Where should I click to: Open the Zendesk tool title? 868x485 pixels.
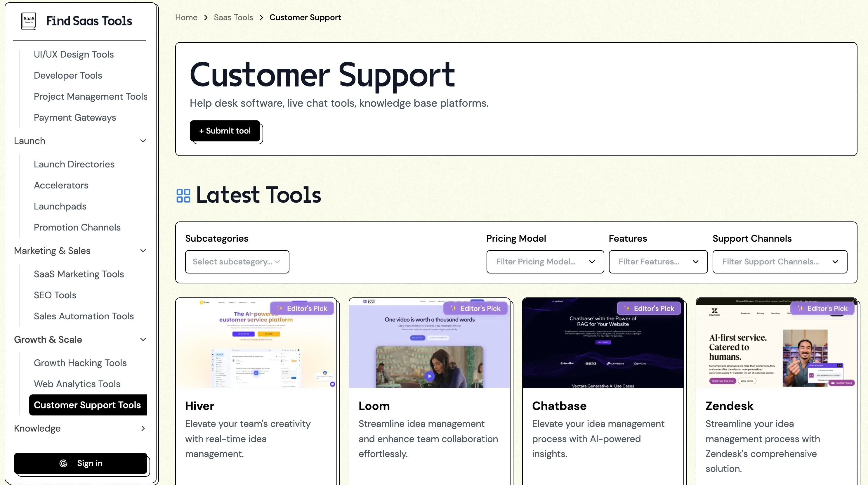point(730,406)
